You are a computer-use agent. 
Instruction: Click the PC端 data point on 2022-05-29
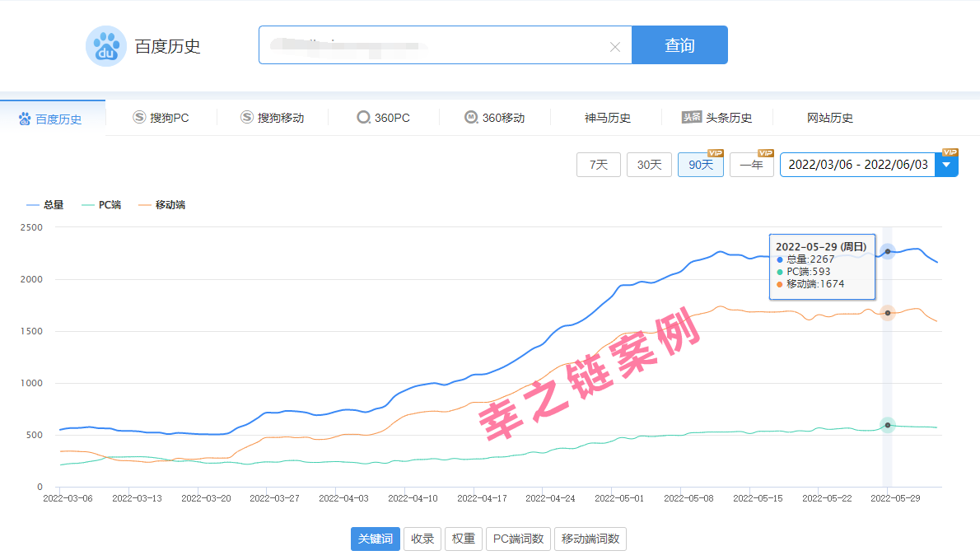(888, 425)
